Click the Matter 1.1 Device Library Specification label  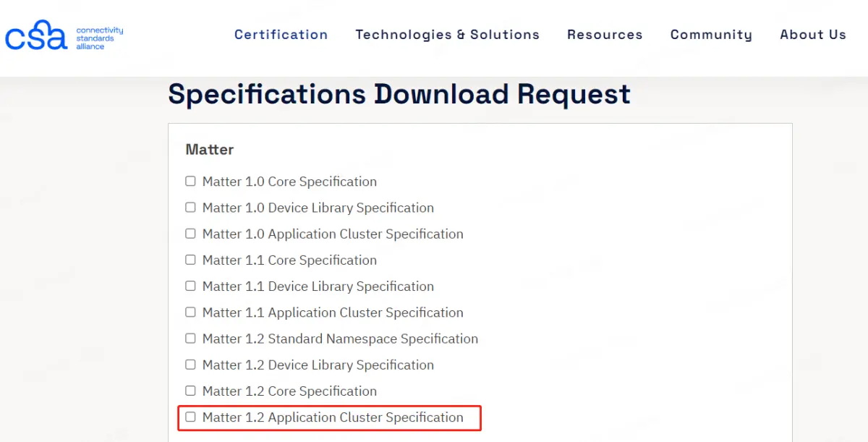coord(318,286)
